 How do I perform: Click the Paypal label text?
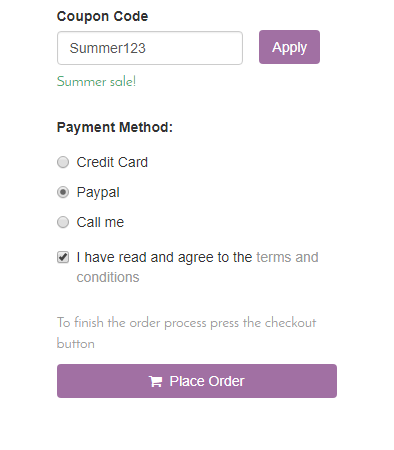(98, 193)
